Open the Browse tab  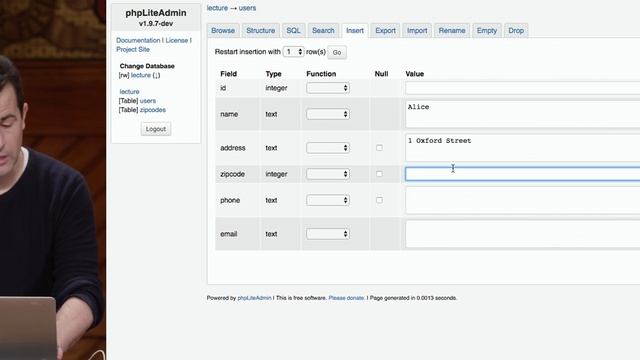pyautogui.click(x=223, y=31)
